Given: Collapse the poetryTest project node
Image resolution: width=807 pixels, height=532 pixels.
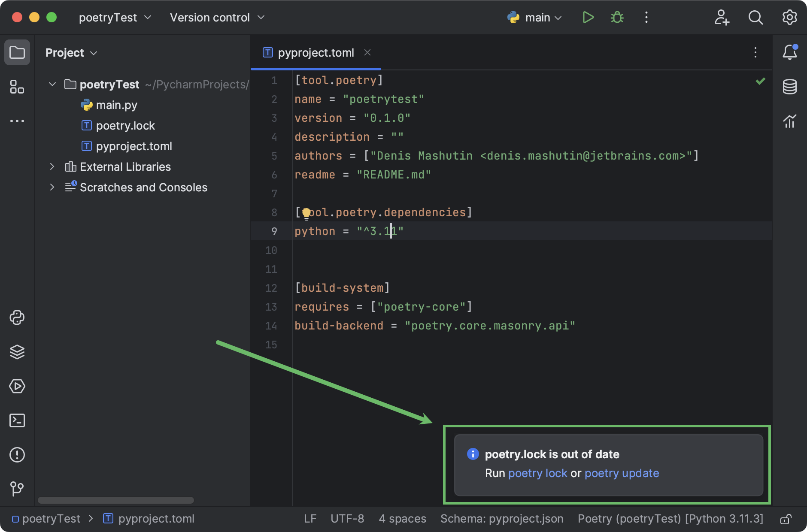Looking at the screenshot, I should [x=52, y=84].
